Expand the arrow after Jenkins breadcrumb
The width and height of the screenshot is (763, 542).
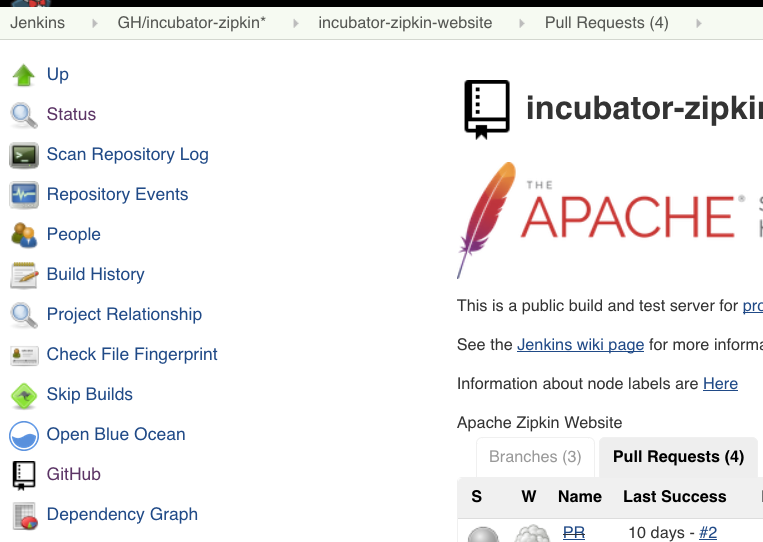coord(95,23)
